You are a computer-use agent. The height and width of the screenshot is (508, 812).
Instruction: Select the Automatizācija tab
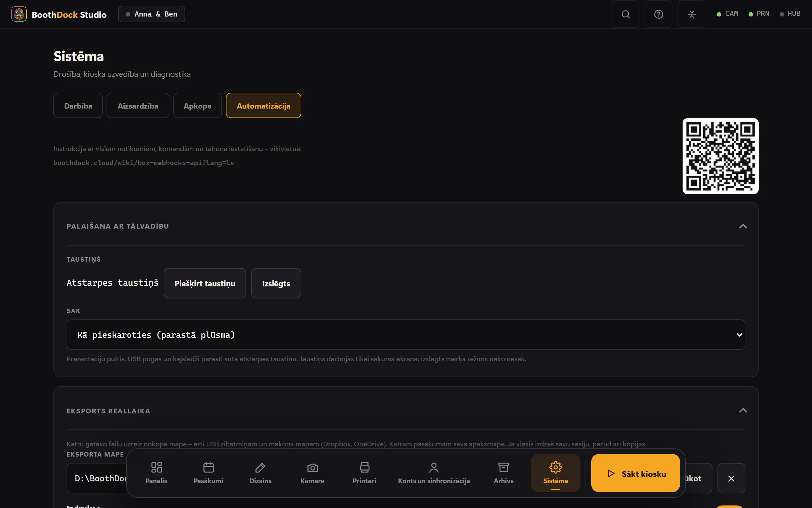(x=263, y=105)
